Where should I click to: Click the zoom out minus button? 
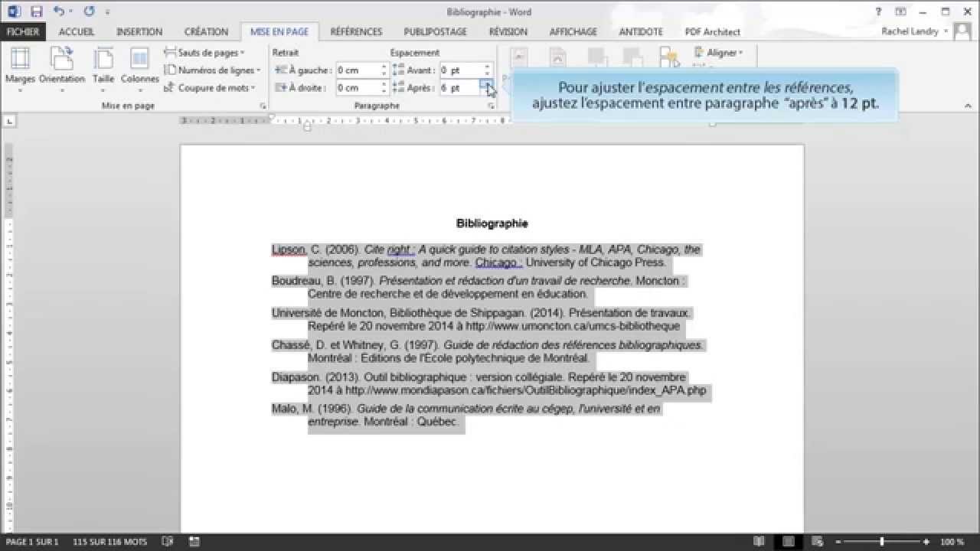[838, 542]
